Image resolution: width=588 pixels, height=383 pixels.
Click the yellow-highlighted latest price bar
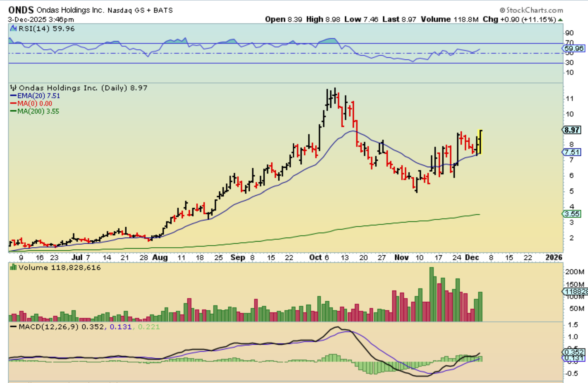coord(480,142)
